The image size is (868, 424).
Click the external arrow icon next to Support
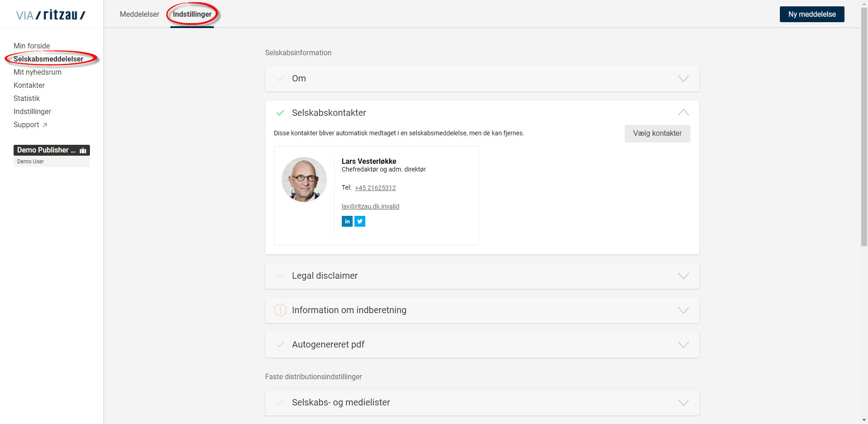point(45,125)
